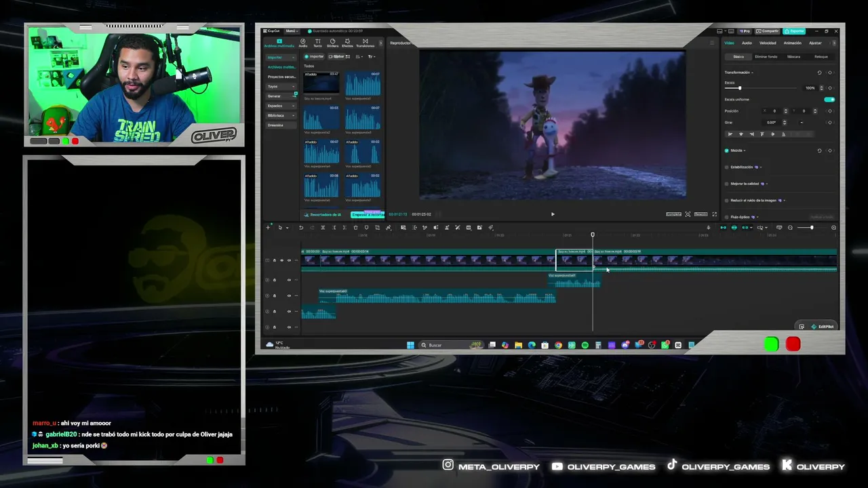
Task: Open File Explorer from the taskbar
Action: coord(518,345)
